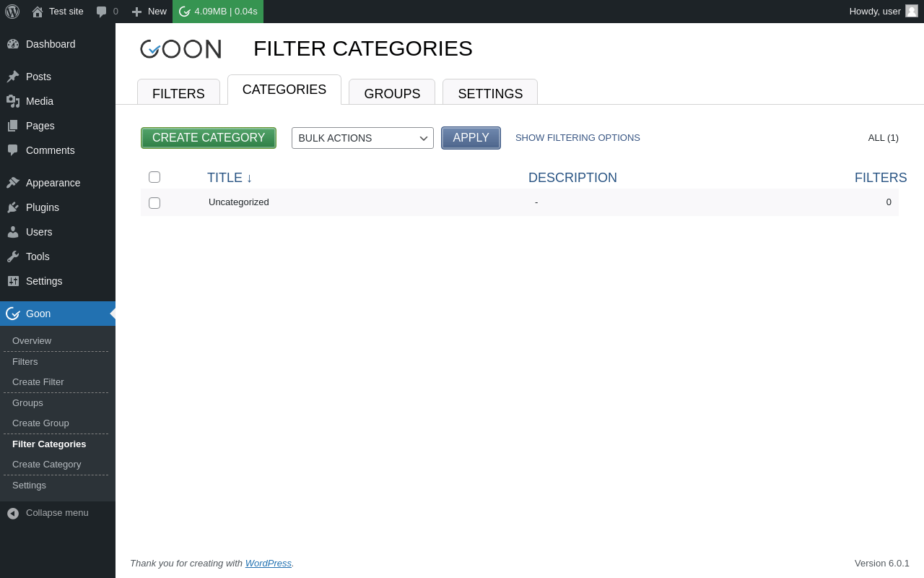Click the Posts pin icon
The height and width of the screenshot is (578, 924).
13,77
